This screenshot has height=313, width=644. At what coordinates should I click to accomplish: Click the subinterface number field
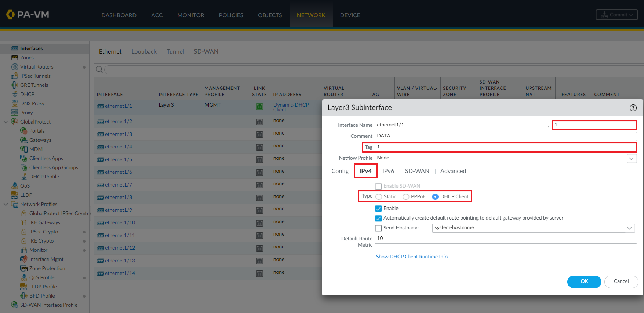(594, 125)
